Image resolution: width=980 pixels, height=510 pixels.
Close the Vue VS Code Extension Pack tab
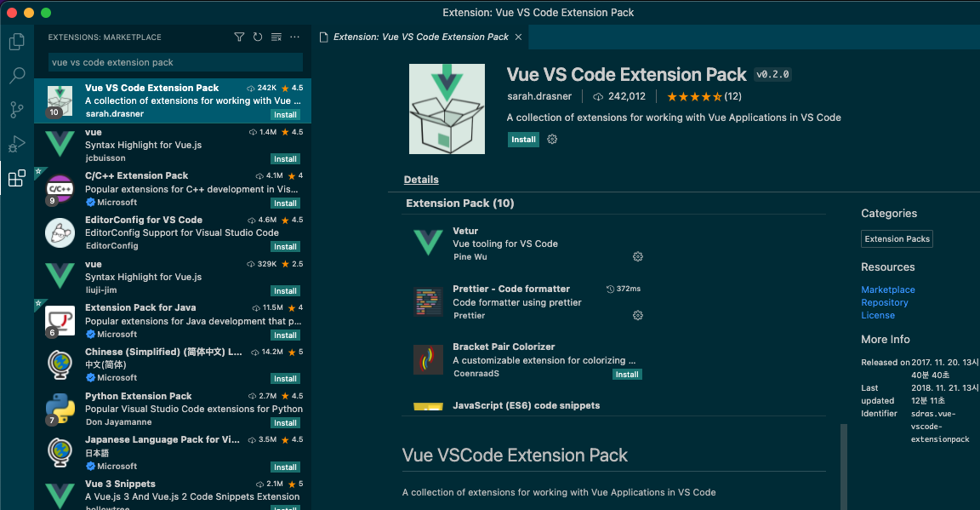[518, 37]
